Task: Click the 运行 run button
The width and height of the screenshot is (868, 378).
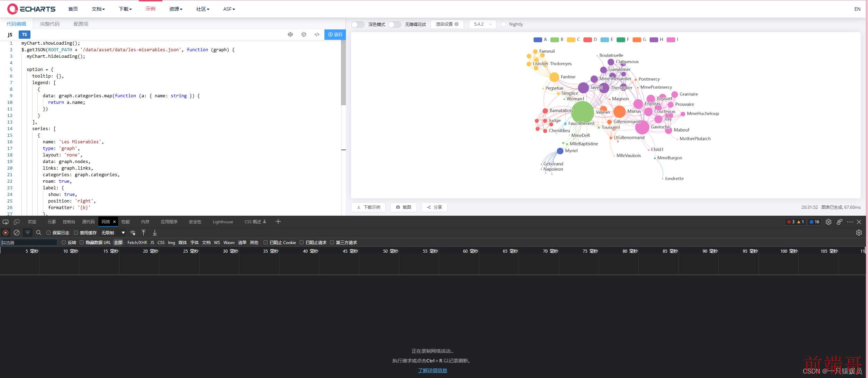Action: point(335,35)
